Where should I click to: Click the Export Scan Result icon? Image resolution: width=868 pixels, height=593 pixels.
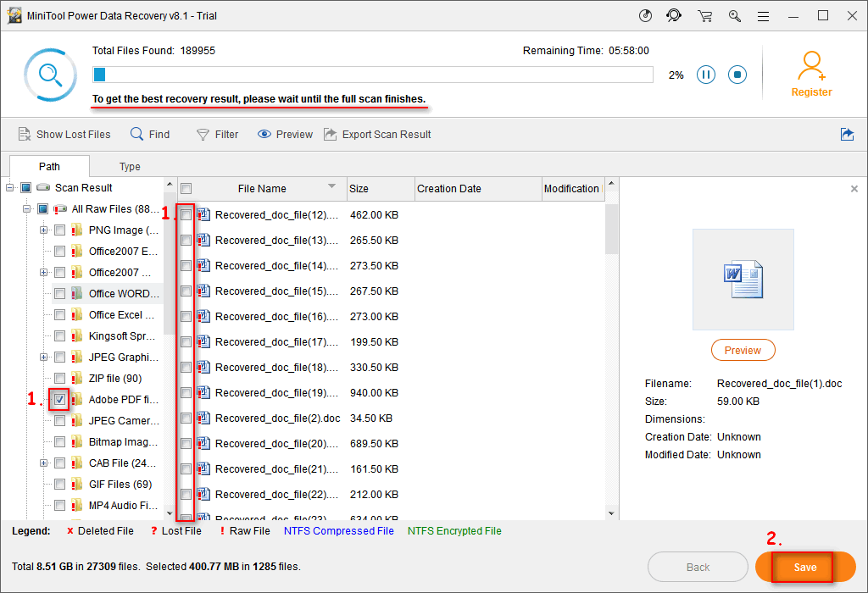click(330, 134)
